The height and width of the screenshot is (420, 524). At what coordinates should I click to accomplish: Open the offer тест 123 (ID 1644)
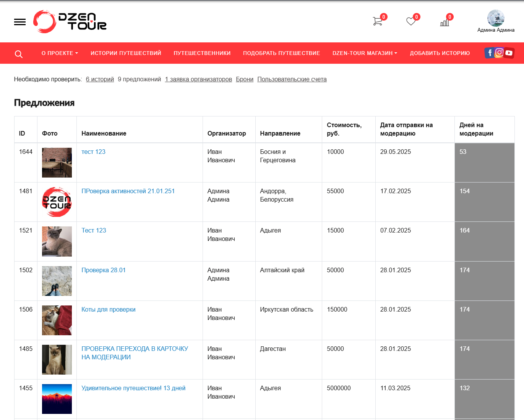click(93, 152)
